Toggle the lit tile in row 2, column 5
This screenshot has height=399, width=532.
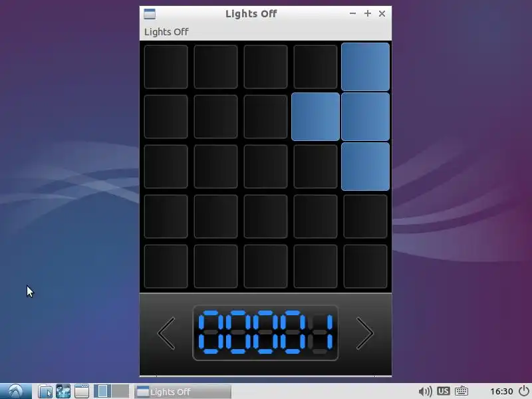tap(365, 117)
